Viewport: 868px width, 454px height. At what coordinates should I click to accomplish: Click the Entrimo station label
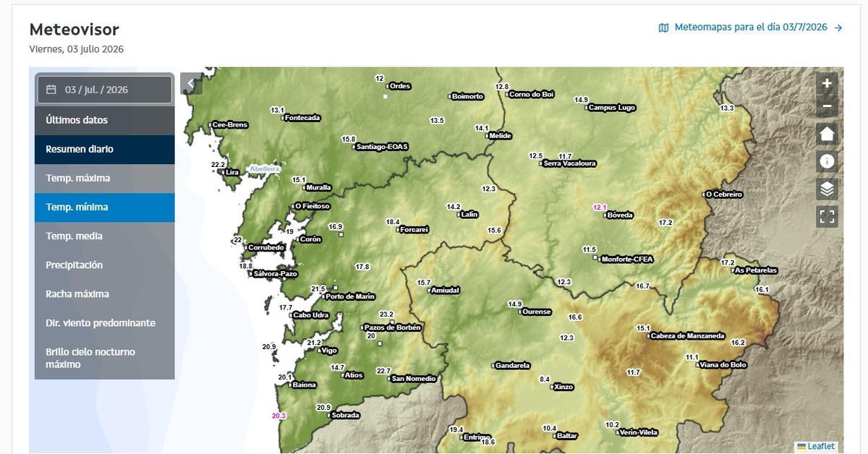(x=477, y=437)
